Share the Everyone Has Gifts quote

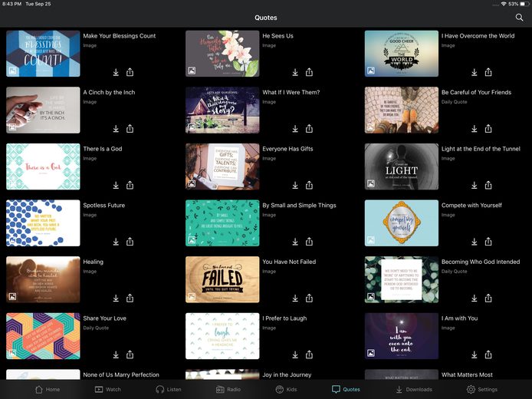309,185
